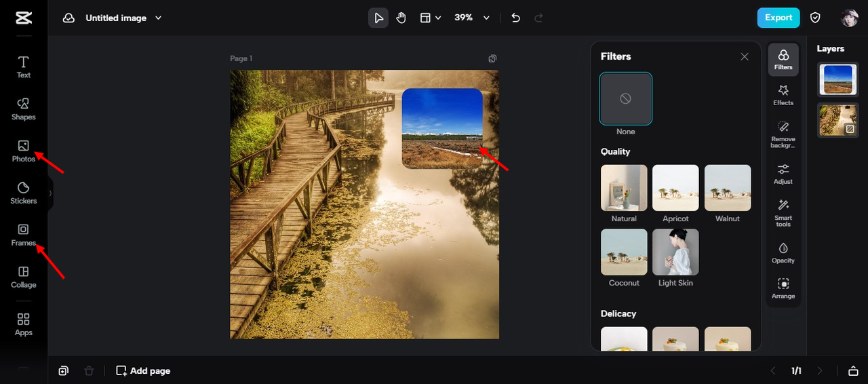
Task: Go to the previous page arrow
Action: pyautogui.click(x=772, y=370)
